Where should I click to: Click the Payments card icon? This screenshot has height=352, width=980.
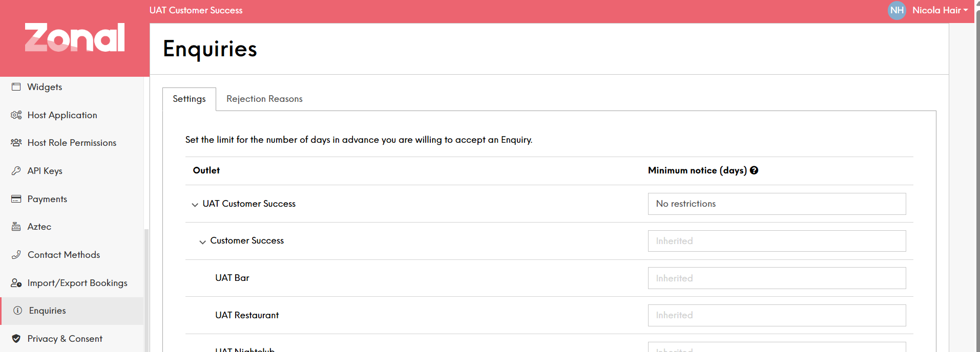[x=16, y=199]
